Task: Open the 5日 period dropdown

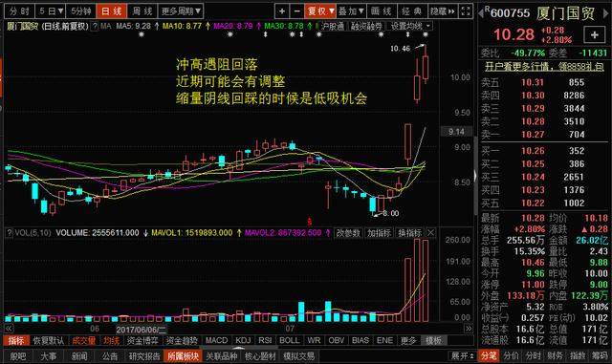Action: pos(51,11)
